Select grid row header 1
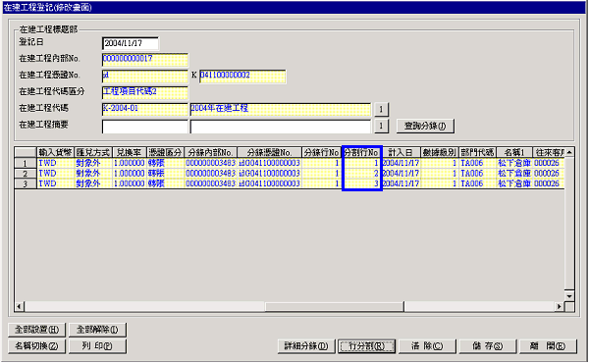 pos(26,163)
